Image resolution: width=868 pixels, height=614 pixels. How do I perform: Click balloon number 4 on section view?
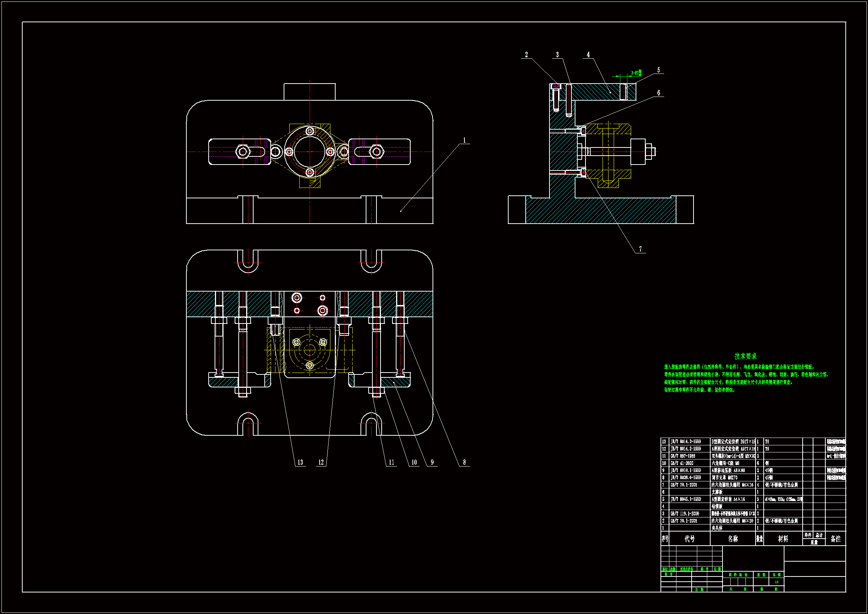point(588,55)
